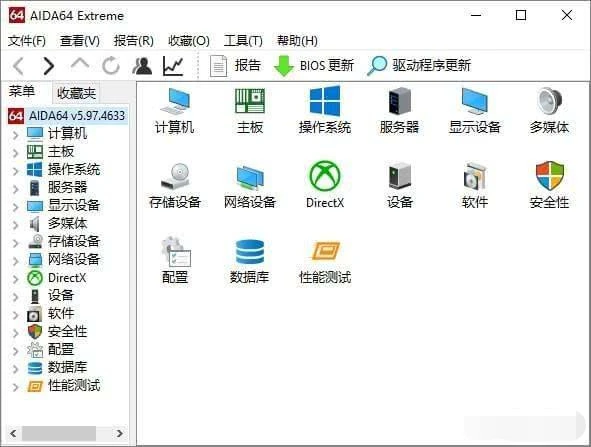The height and width of the screenshot is (447, 591).
Task: Open the DirectX Xbox icon in main pane
Action: pos(325,176)
